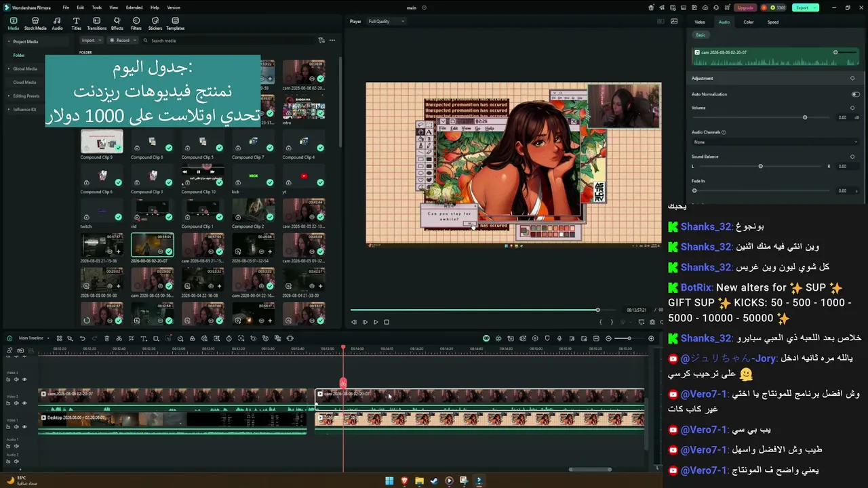Lock the Video 3 track
The image size is (868, 488).
pyautogui.click(x=8, y=380)
